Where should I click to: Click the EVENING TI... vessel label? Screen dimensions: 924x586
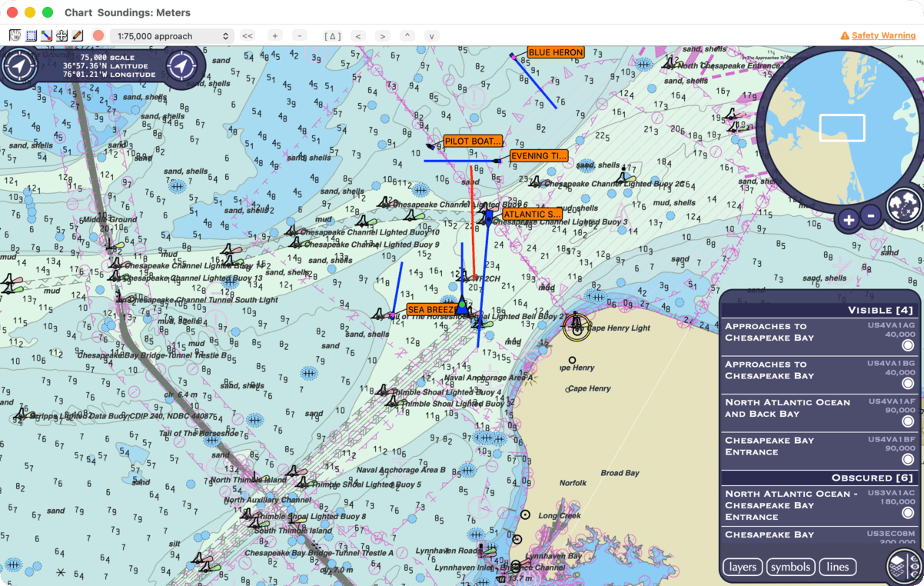point(539,156)
